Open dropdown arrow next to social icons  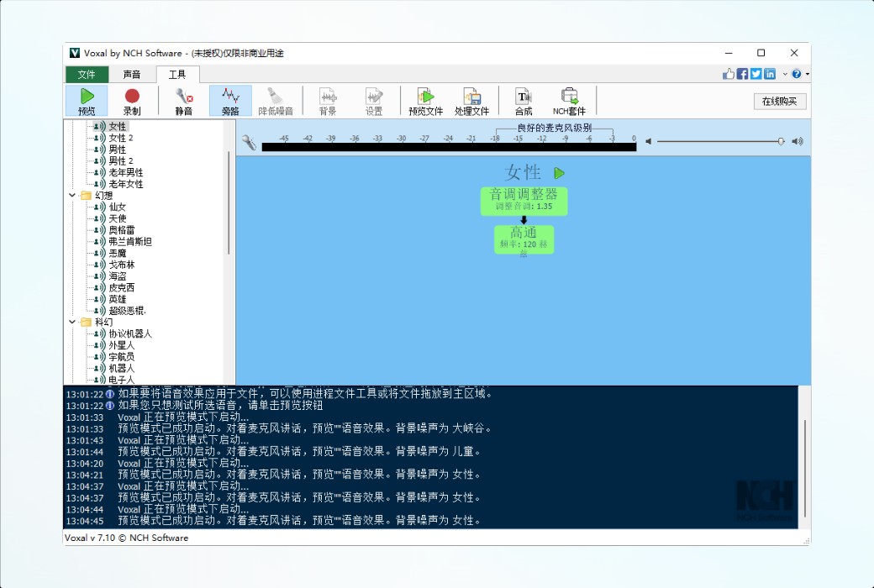click(785, 74)
